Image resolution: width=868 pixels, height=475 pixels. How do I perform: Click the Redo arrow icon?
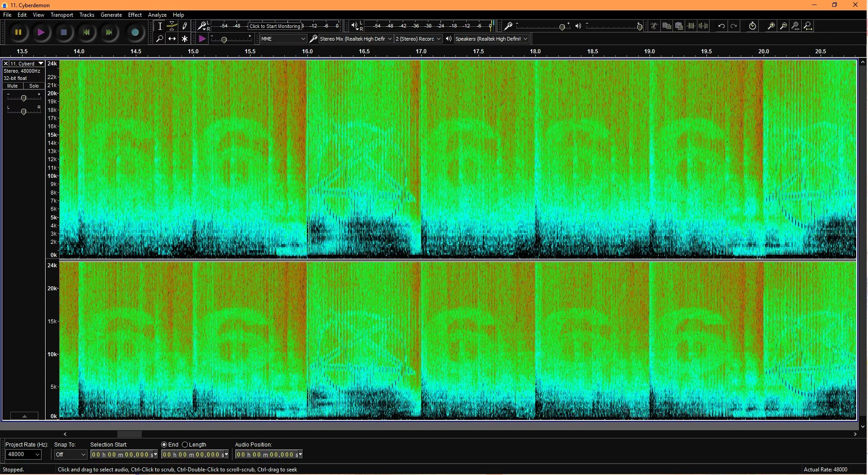pos(734,26)
